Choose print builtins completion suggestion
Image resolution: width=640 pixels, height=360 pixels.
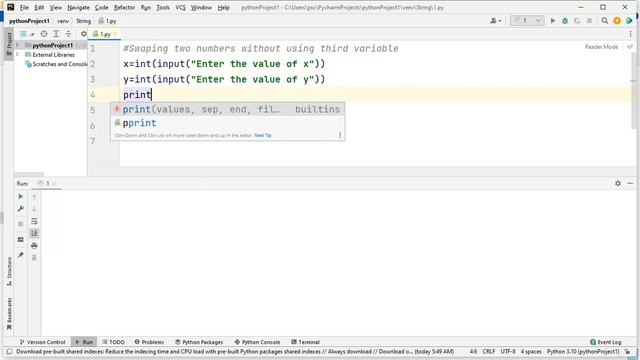click(227, 109)
